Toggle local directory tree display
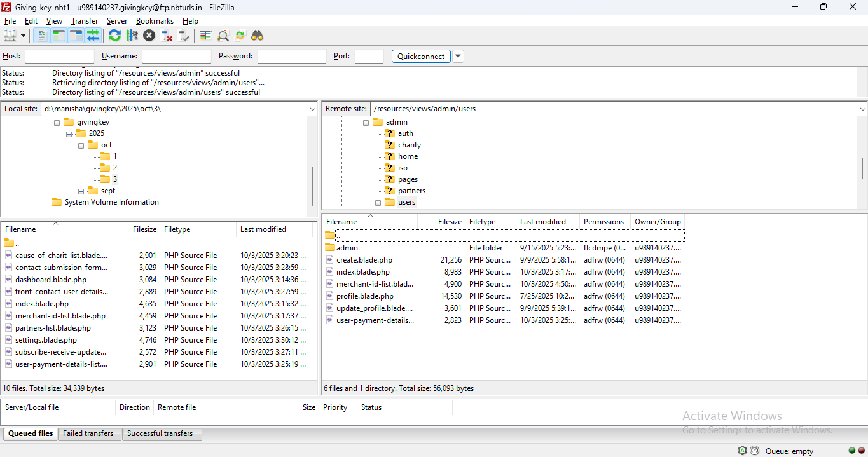The image size is (868, 457). pos(59,36)
